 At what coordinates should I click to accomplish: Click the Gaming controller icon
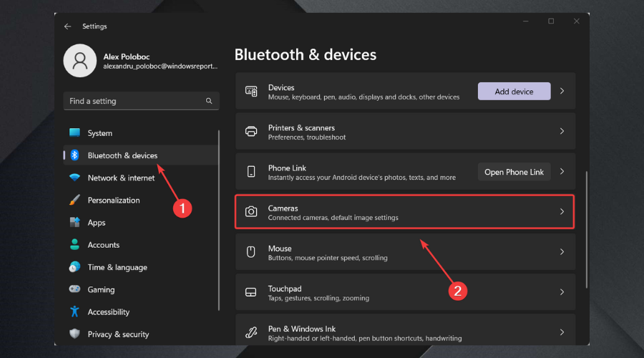pos(74,289)
